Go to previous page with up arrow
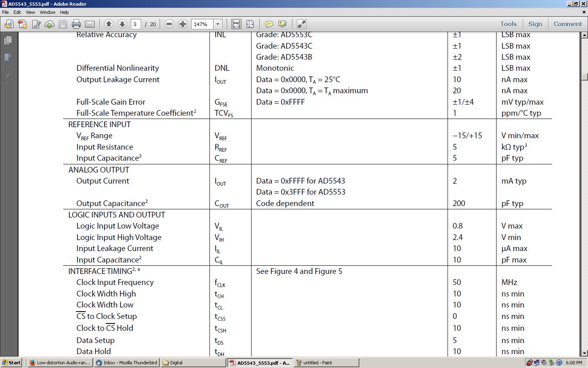Image resolution: width=588 pixels, height=368 pixels. tap(109, 24)
